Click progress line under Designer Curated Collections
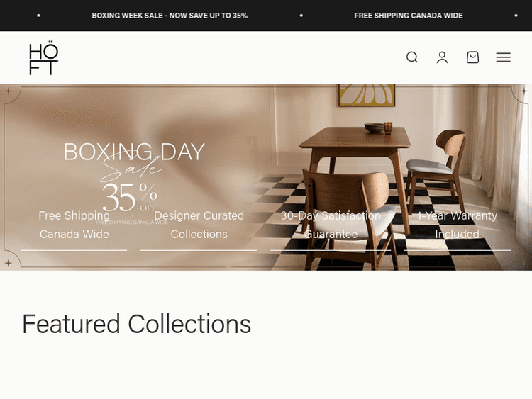The width and height of the screenshot is (532, 399). pyautogui.click(x=199, y=250)
